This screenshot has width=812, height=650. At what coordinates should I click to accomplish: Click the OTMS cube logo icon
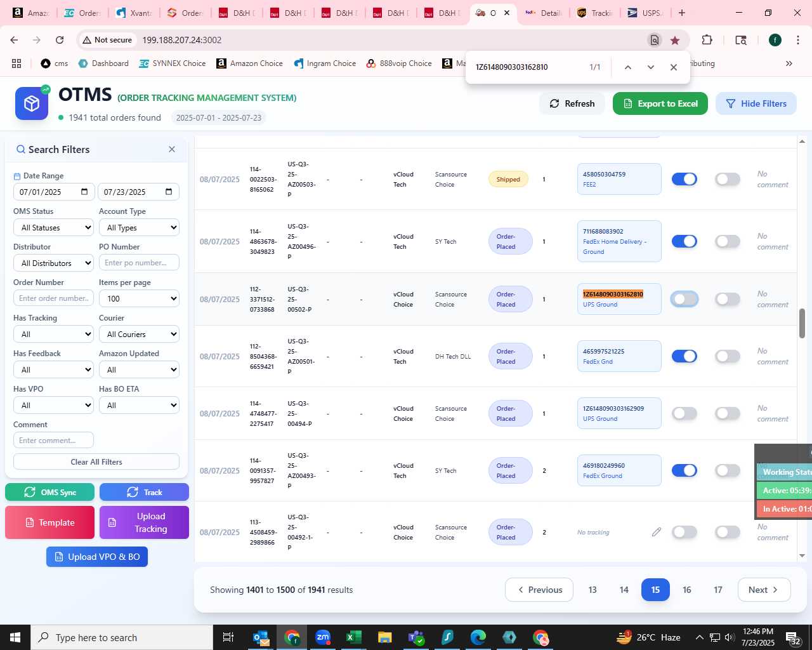point(32,103)
